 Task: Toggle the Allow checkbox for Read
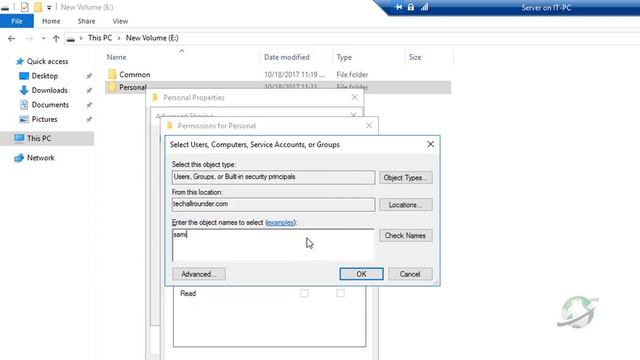304,293
